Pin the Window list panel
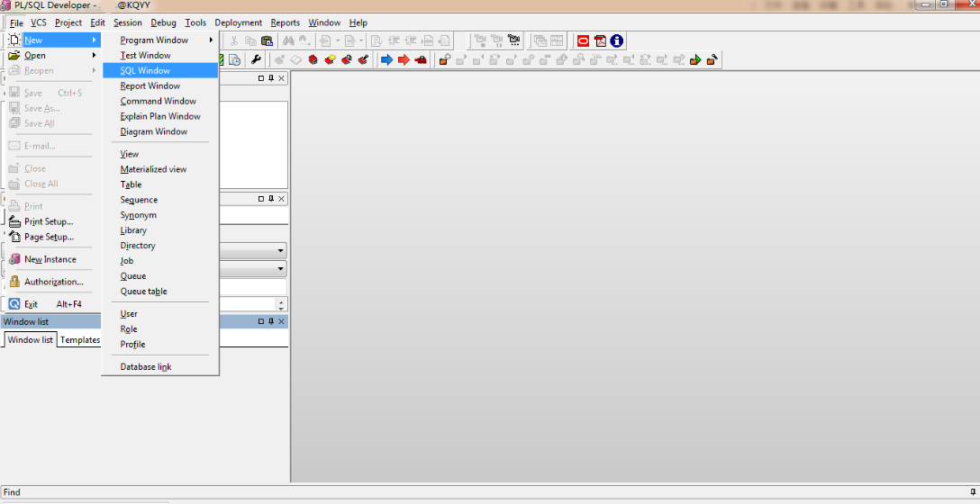 coord(271,321)
